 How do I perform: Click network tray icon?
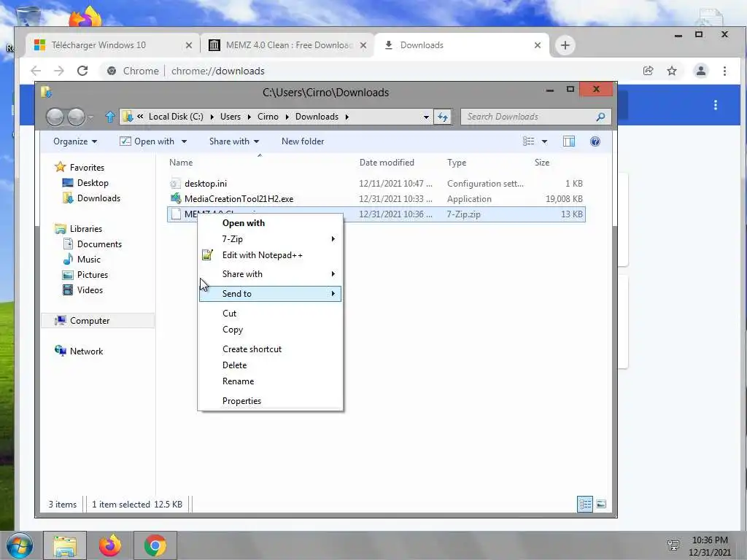tap(673, 545)
